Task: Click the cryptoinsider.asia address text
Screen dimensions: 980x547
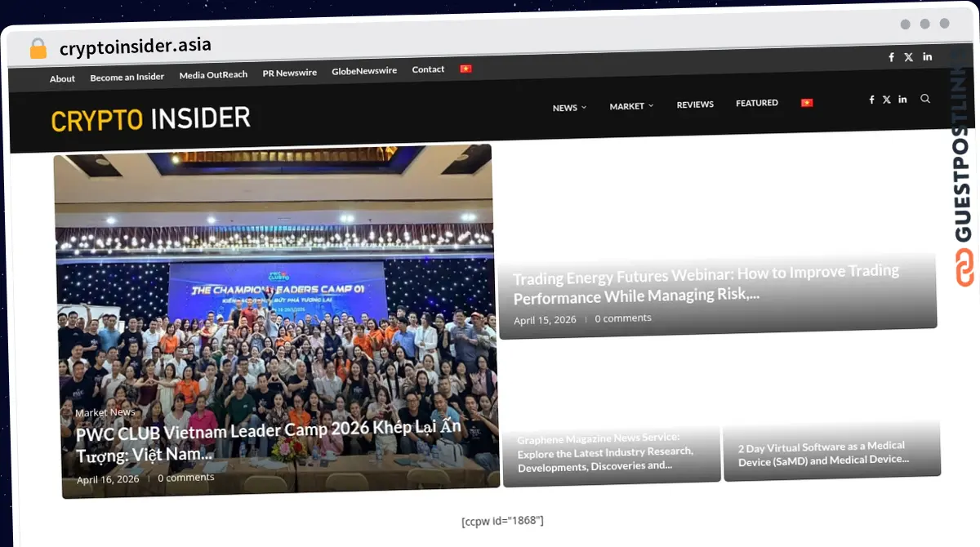Action: pyautogui.click(x=136, y=46)
